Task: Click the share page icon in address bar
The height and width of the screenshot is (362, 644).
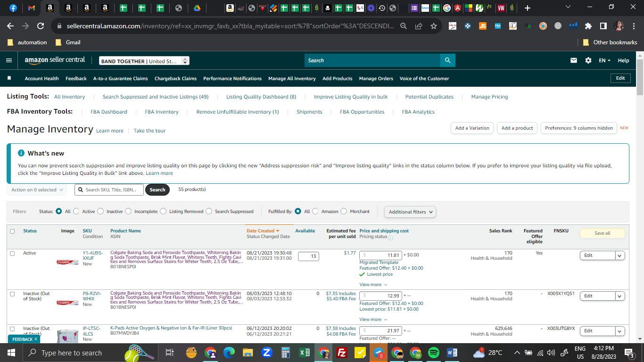Action: click(x=419, y=26)
